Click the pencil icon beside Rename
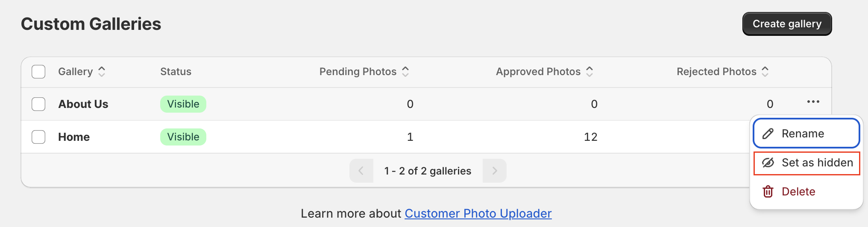Viewport: 868px width, 227px height. point(768,134)
